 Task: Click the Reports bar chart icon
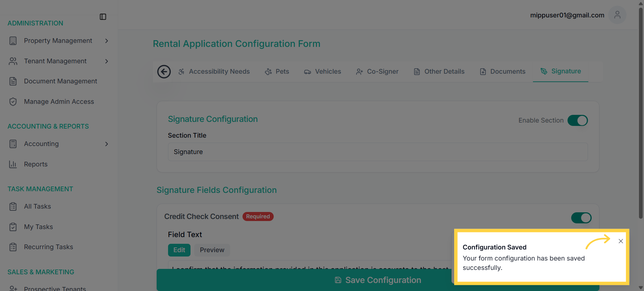pos(13,164)
